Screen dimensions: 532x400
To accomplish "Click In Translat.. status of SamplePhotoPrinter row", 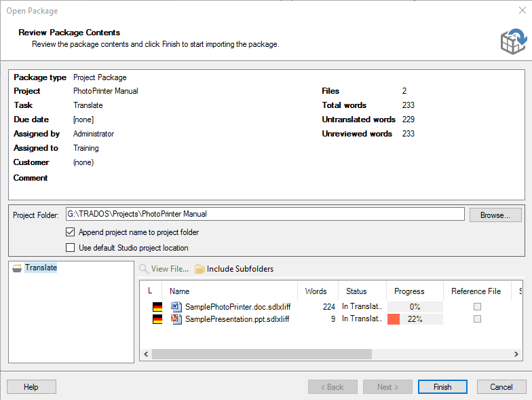I will click(362, 306).
